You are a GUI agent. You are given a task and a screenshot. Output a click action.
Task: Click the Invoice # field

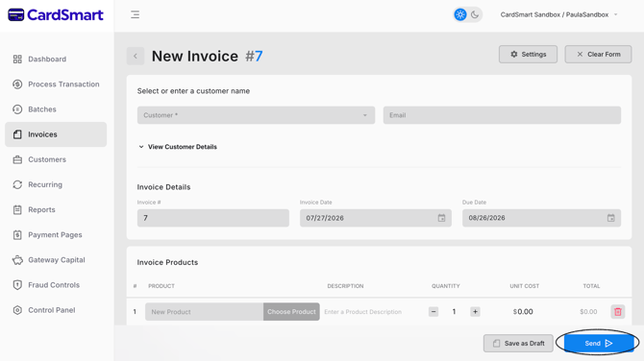[213, 218]
